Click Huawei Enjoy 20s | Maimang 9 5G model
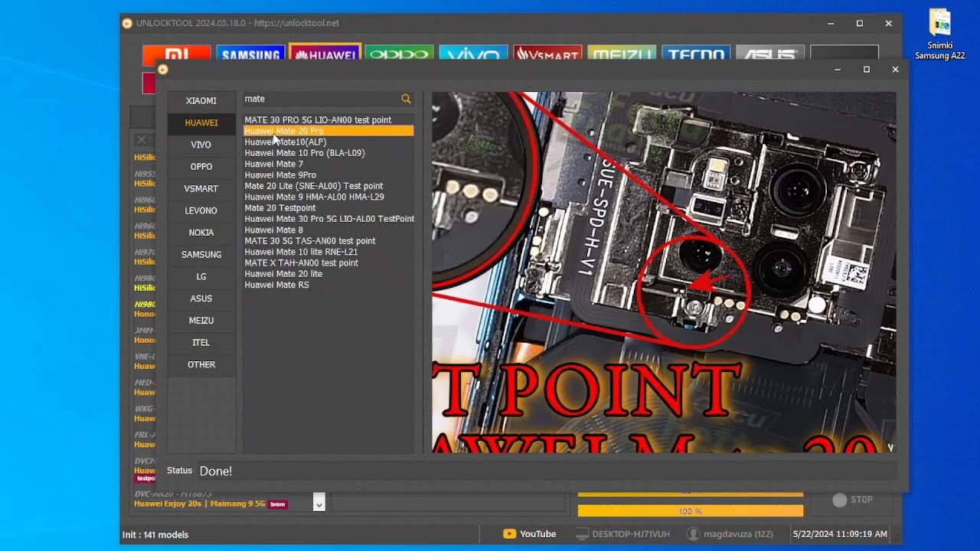This screenshot has width=980, height=551. (200, 504)
